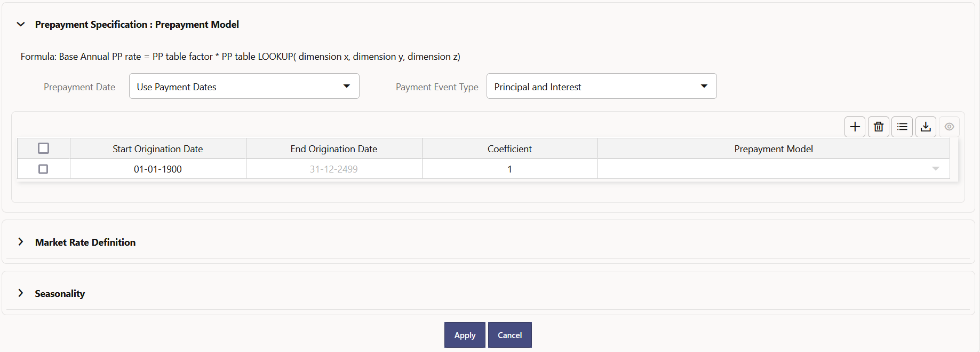Collapse the Prepayment Specification section
980x352 pixels.
point(21,24)
